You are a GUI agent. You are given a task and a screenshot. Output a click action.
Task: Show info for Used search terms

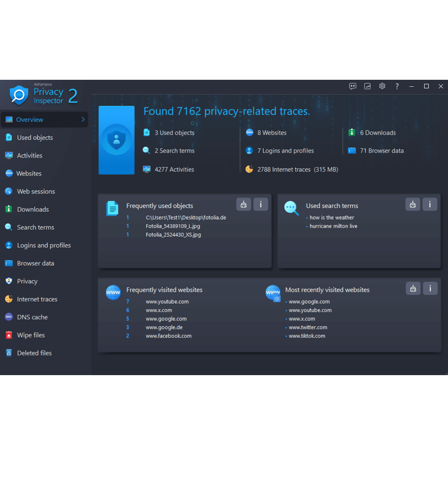point(430,204)
